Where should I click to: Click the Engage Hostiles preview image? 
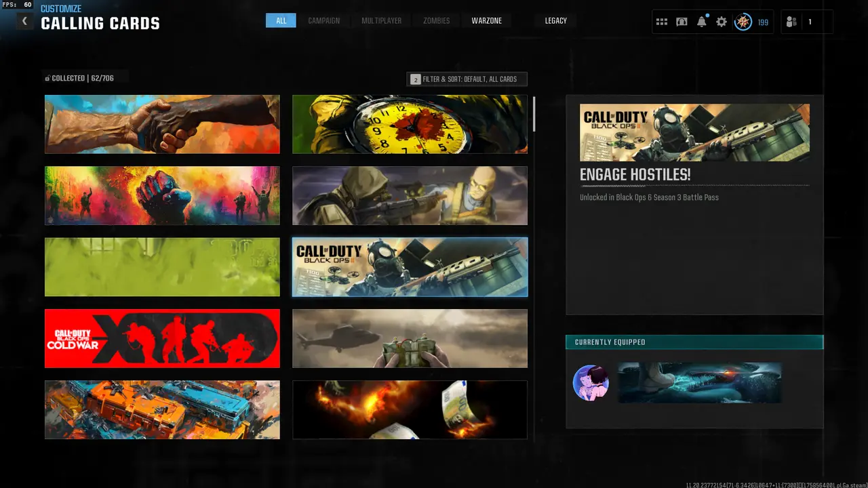pyautogui.click(x=694, y=132)
